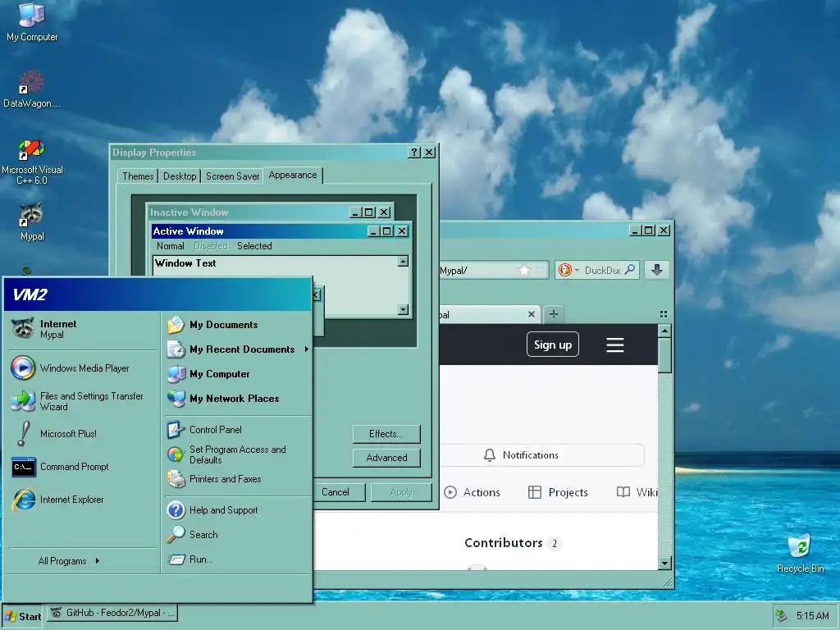
Task: Select GitHub - Feodor2/Mypal taskbar button
Action: tap(112, 613)
